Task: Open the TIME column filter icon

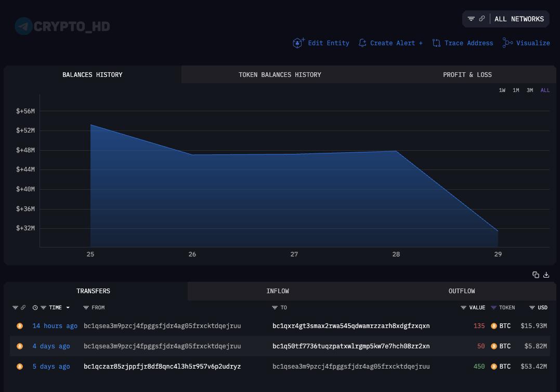Action: pyautogui.click(x=43, y=307)
